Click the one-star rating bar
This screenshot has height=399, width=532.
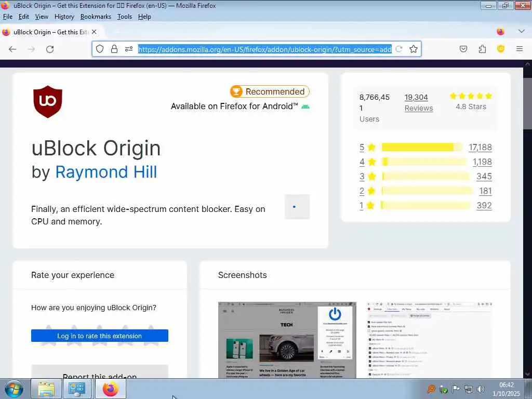coord(426,206)
